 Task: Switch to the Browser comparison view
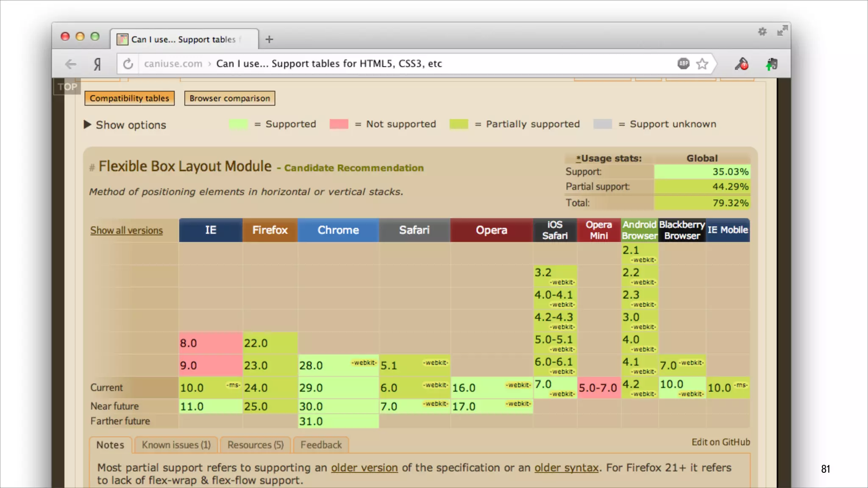pyautogui.click(x=229, y=98)
